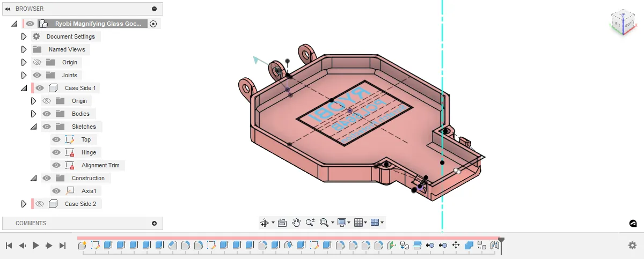This screenshot has width=644, height=259.
Task: Play the timeline history
Action: (36, 246)
